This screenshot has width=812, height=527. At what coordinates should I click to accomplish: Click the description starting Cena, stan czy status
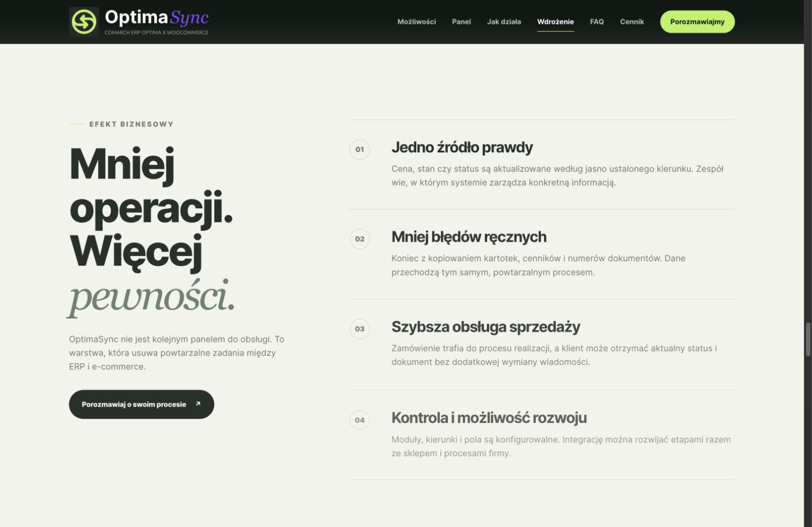(x=558, y=176)
